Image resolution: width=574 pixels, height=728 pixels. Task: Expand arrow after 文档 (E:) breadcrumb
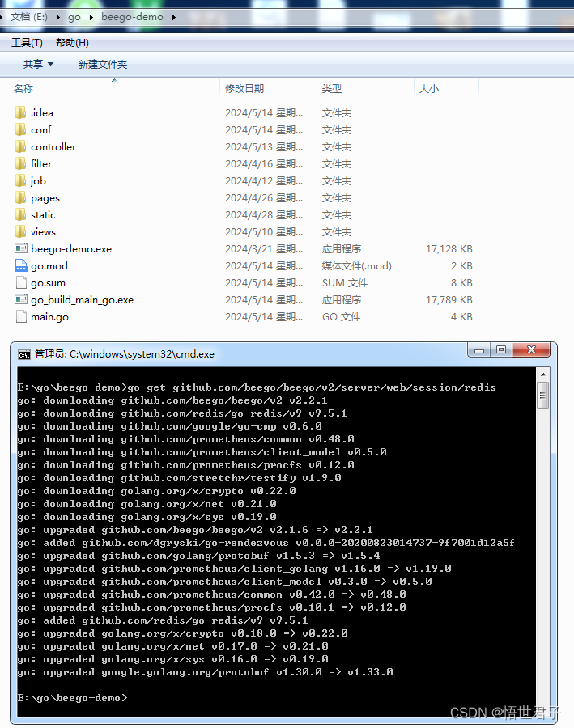coord(58,17)
